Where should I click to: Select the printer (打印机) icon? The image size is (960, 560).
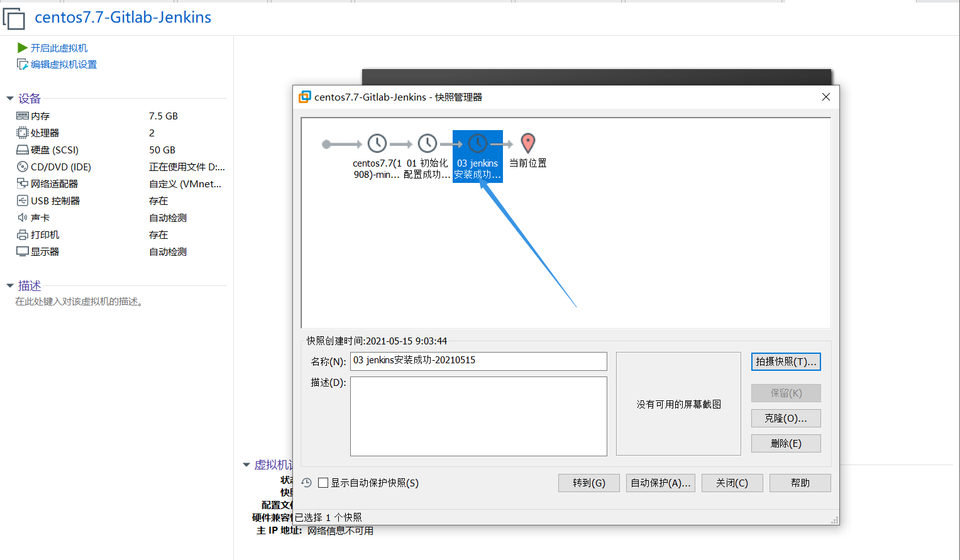pos(23,234)
